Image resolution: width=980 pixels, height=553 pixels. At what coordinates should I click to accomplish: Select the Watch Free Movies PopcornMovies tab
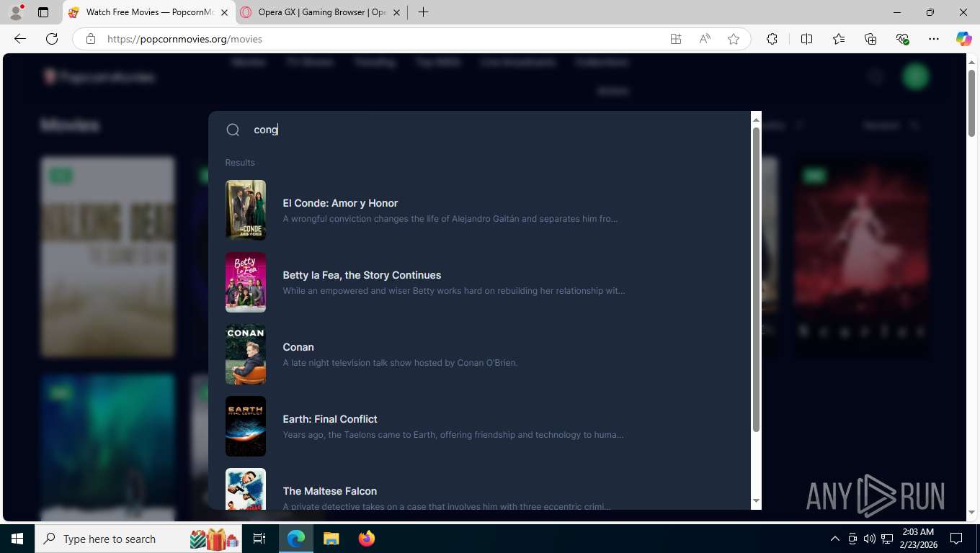pos(149,12)
